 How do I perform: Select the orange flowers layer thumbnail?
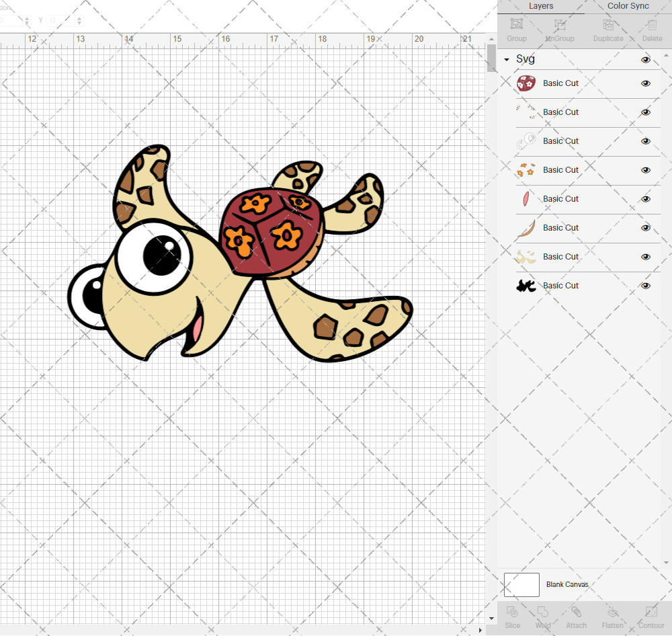coord(526,170)
